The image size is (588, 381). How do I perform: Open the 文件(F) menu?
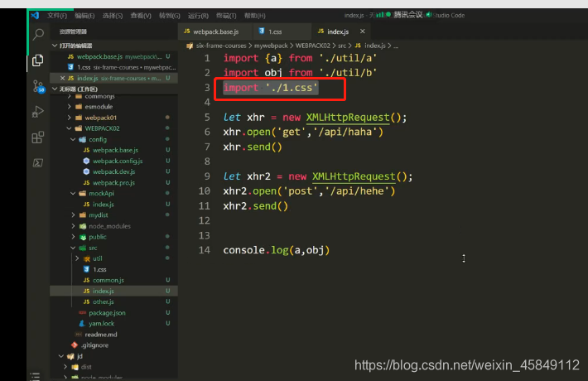tap(57, 16)
